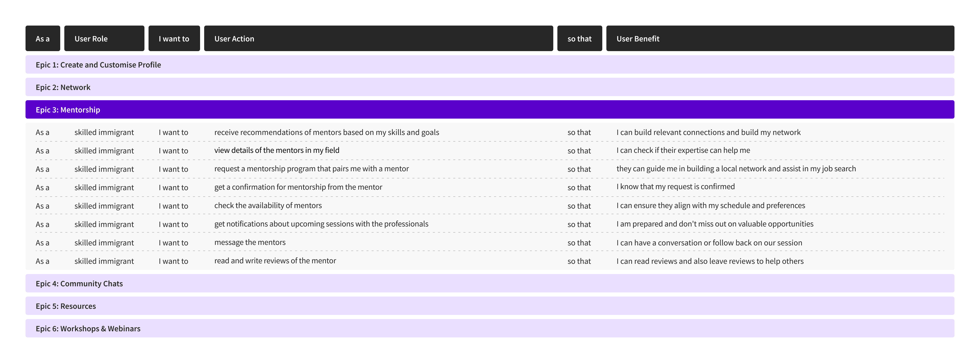
Task: Select 'message the mentors' action text
Action: click(250, 242)
